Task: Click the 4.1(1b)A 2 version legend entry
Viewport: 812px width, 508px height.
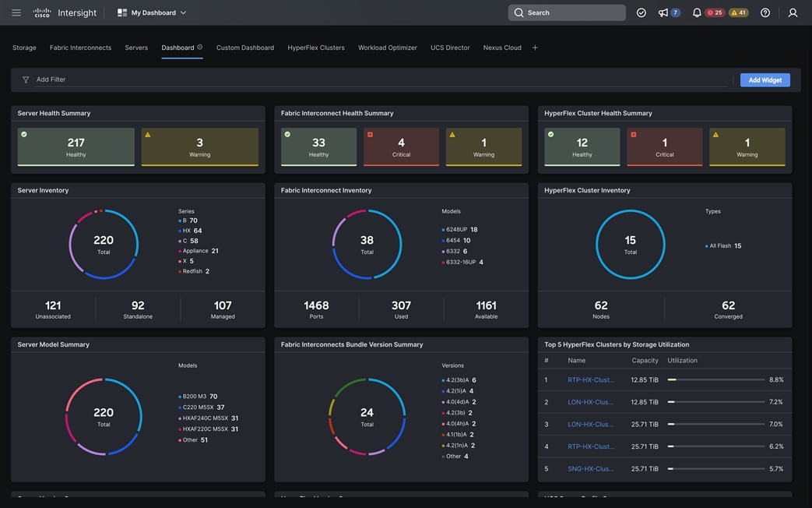Action: pyautogui.click(x=458, y=435)
